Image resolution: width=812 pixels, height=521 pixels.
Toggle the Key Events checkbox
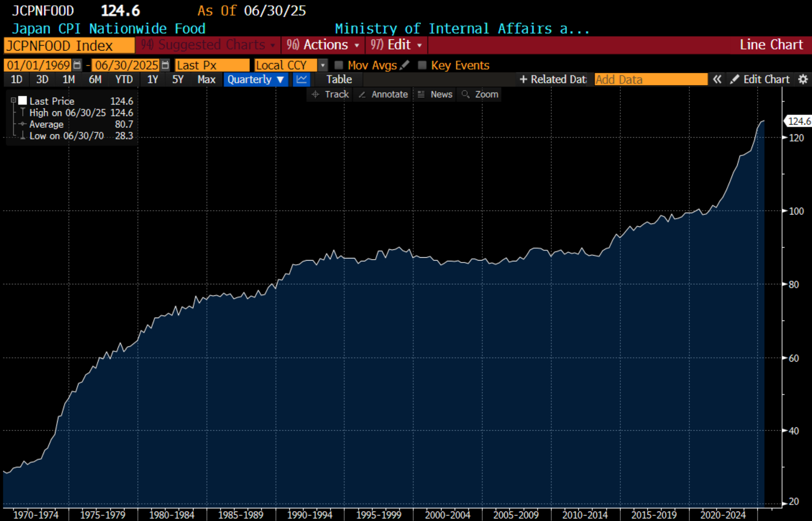pos(422,65)
